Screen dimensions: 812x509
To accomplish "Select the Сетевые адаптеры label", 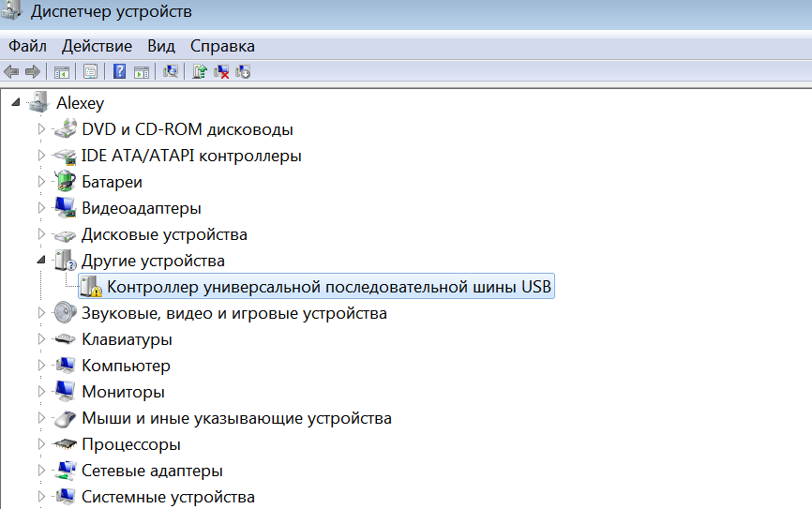I will pos(152,471).
